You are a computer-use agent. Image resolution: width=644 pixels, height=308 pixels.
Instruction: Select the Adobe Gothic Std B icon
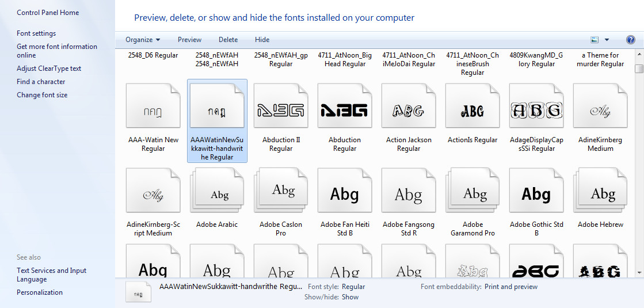pyautogui.click(x=536, y=190)
